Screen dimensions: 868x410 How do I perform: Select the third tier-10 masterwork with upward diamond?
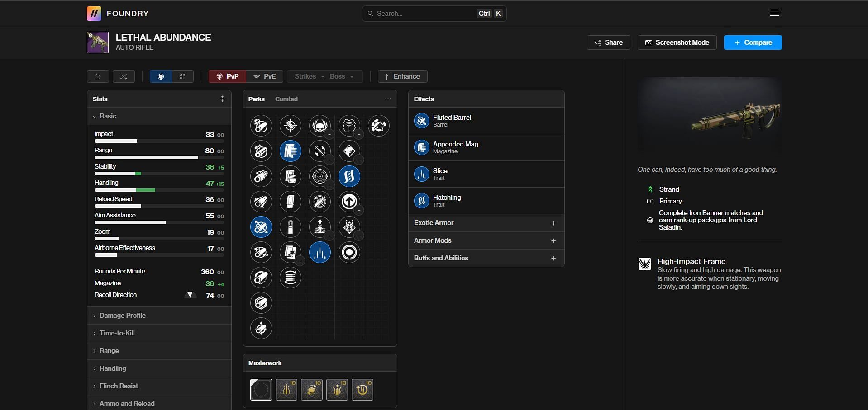click(x=337, y=390)
